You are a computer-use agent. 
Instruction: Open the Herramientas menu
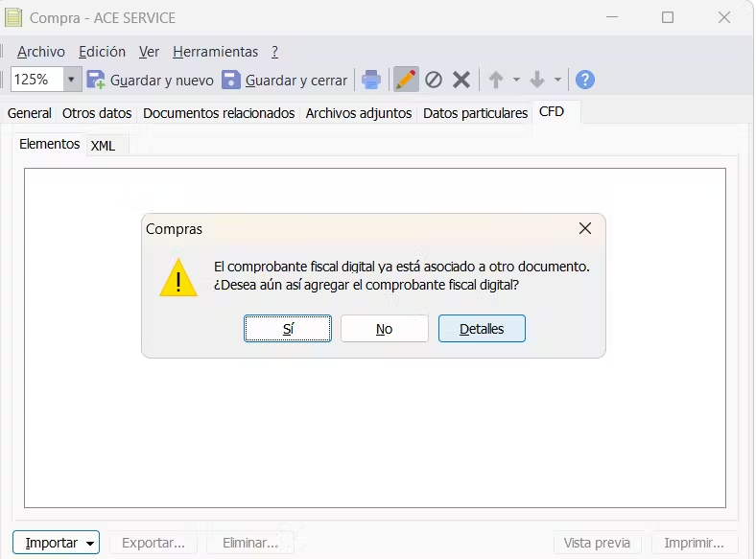[215, 52]
